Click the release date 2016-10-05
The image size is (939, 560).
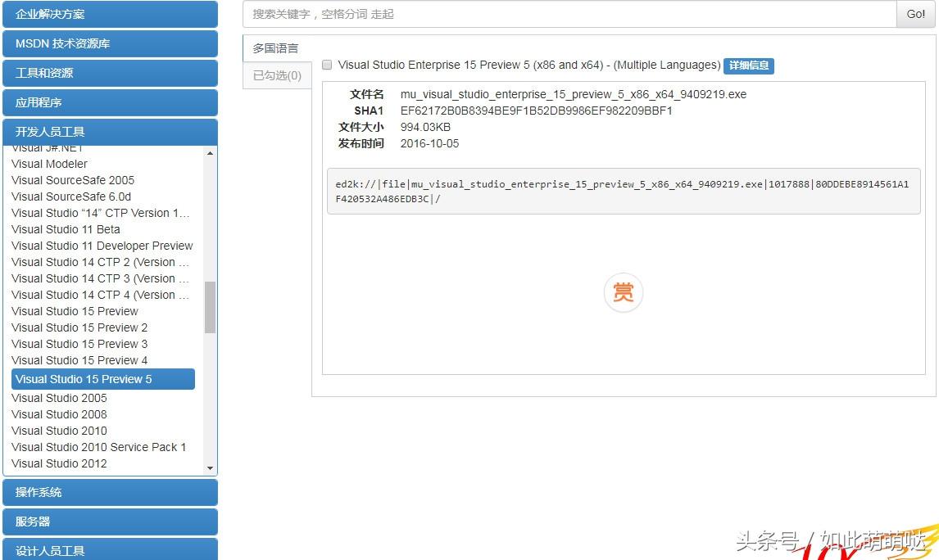(429, 143)
